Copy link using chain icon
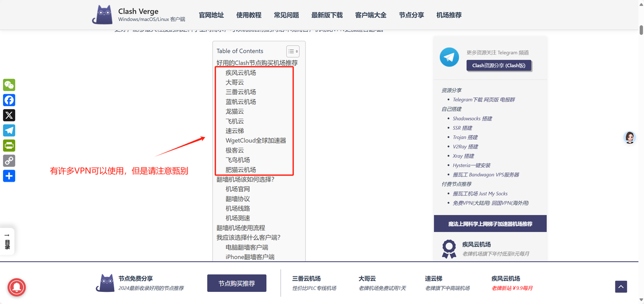This screenshot has width=644, height=304. (9, 161)
